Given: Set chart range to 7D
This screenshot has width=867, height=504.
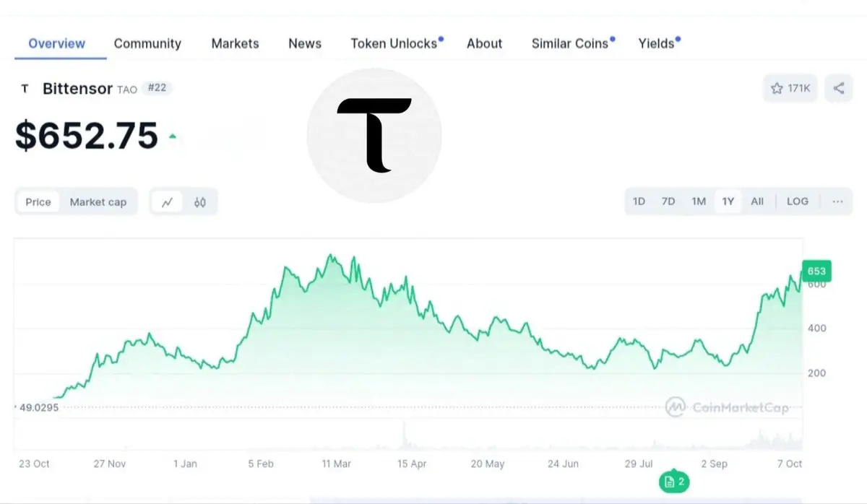Looking at the screenshot, I should 668,201.
